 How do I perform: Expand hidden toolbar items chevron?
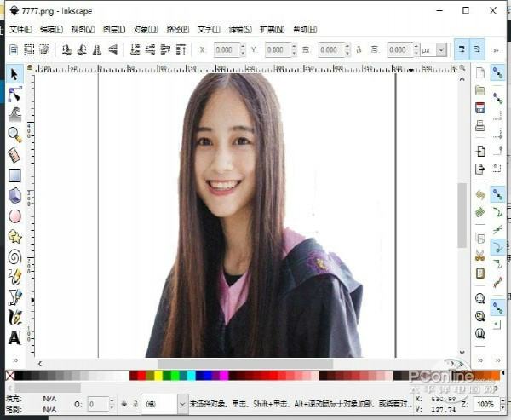(x=496, y=50)
